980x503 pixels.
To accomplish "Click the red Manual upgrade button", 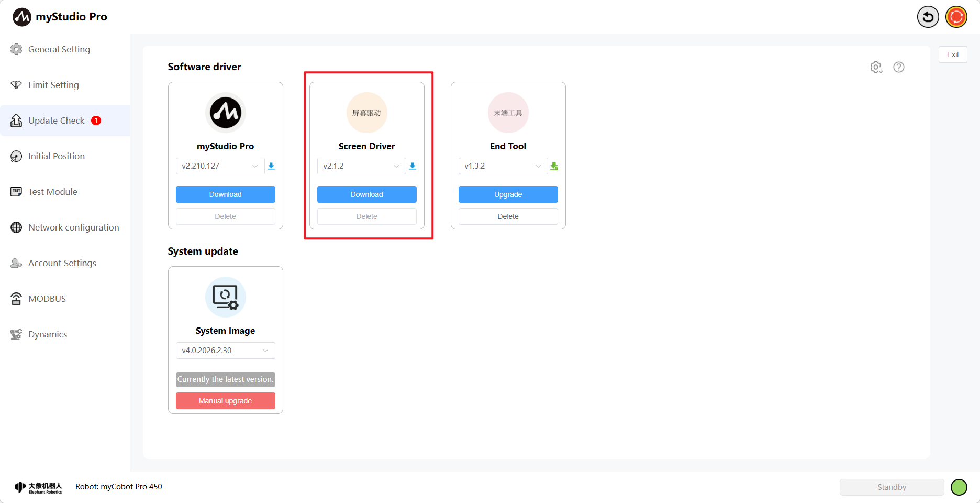I will tap(225, 401).
